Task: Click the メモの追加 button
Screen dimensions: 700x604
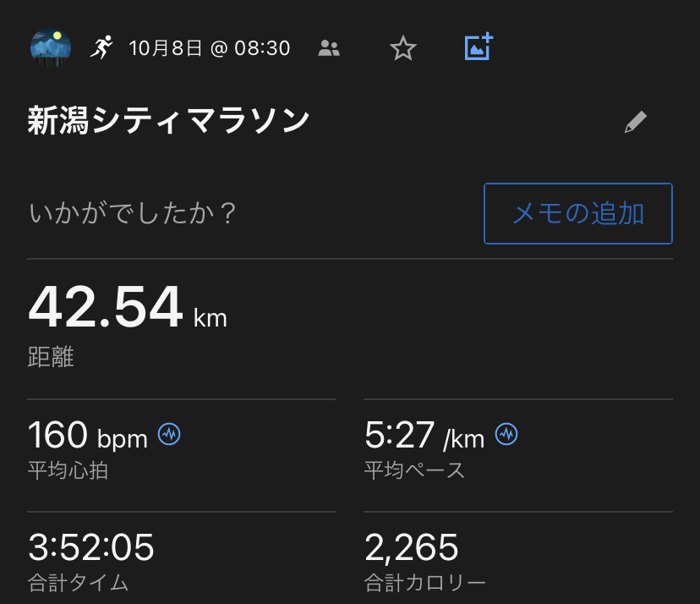Action: coord(578,213)
